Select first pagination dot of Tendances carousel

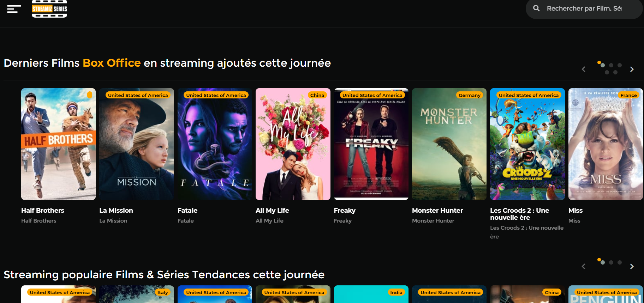tap(602, 262)
